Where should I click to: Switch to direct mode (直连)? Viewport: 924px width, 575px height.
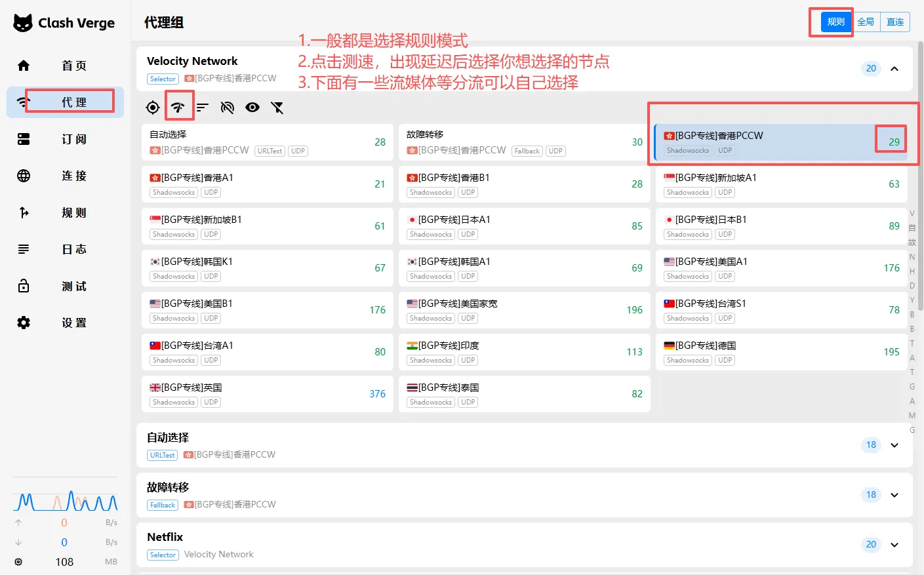895,22
